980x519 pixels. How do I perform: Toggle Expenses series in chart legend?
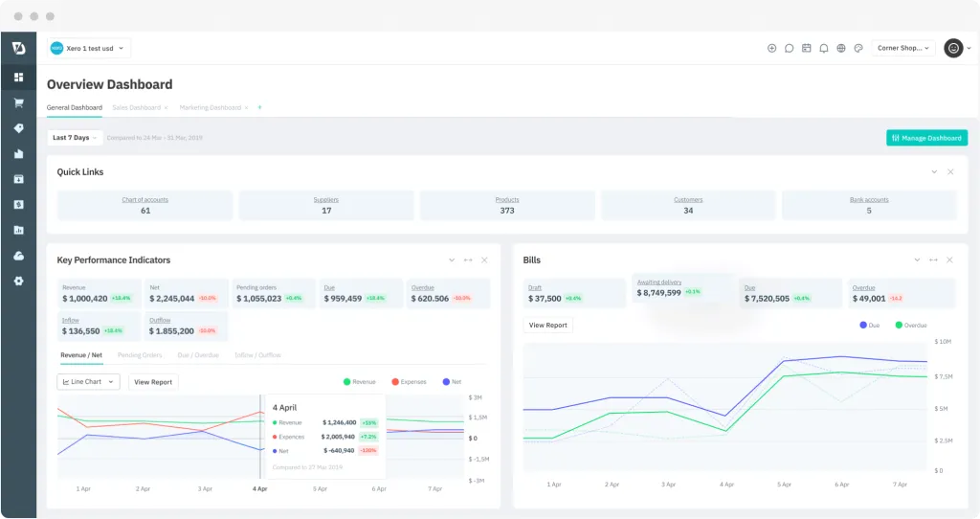[408, 382]
